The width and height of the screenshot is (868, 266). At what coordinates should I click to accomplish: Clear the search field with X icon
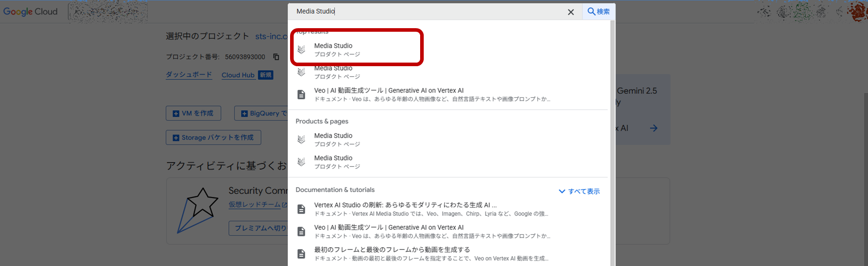(x=571, y=12)
